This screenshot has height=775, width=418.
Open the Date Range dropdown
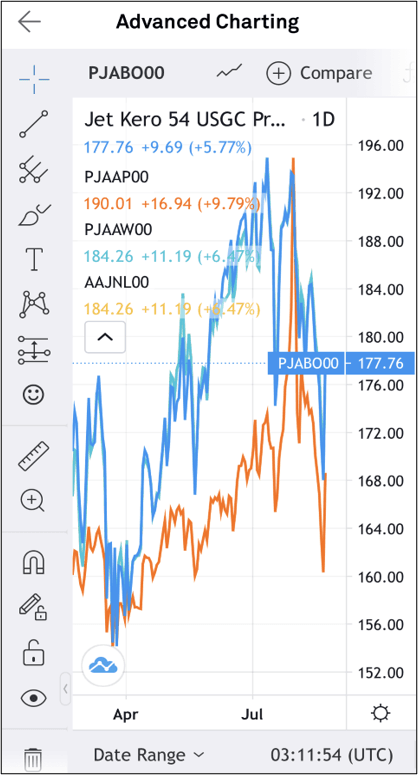149,755
